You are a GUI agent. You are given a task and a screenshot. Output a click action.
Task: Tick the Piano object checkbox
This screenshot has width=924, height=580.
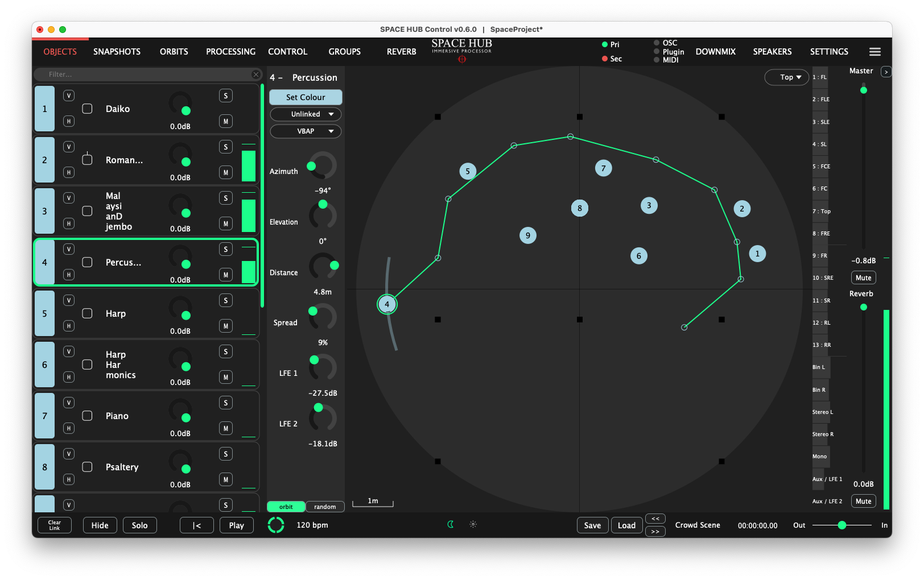click(x=88, y=416)
